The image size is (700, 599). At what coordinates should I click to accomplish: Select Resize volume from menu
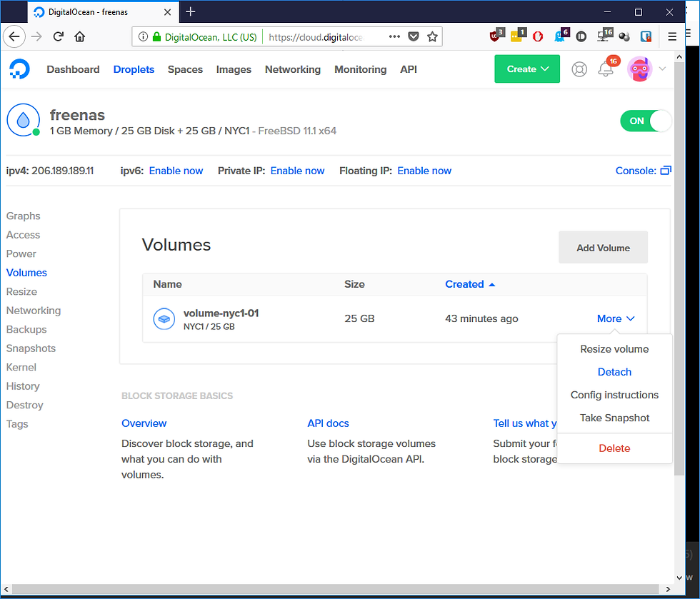(x=614, y=349)
